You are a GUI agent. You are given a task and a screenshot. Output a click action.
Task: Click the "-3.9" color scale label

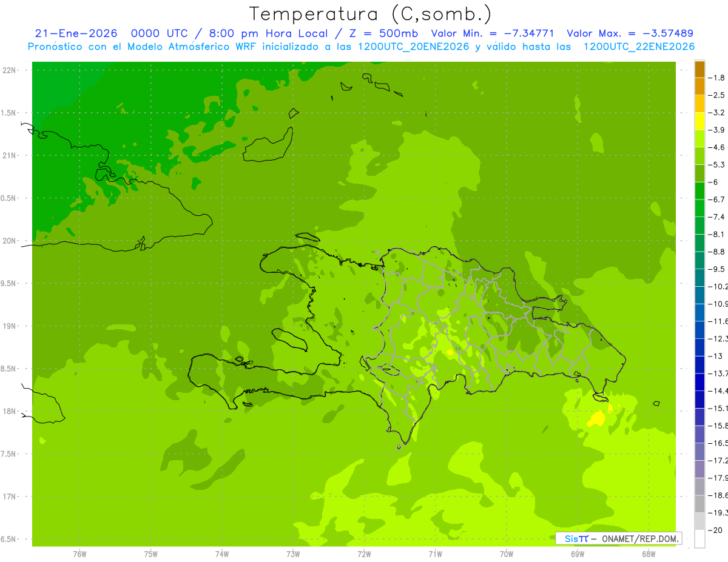(x=716, y=130)
